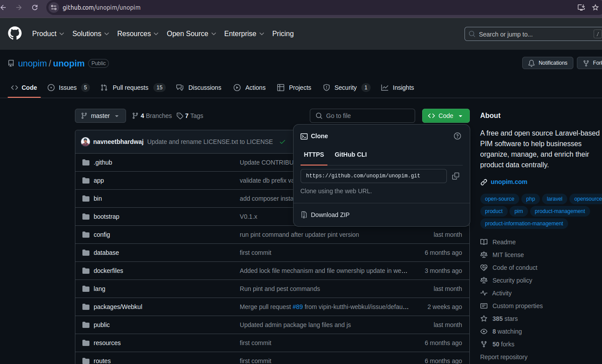602x364 pixels.
Task: Click the config folder icon
Action: (x=85, y=235)
